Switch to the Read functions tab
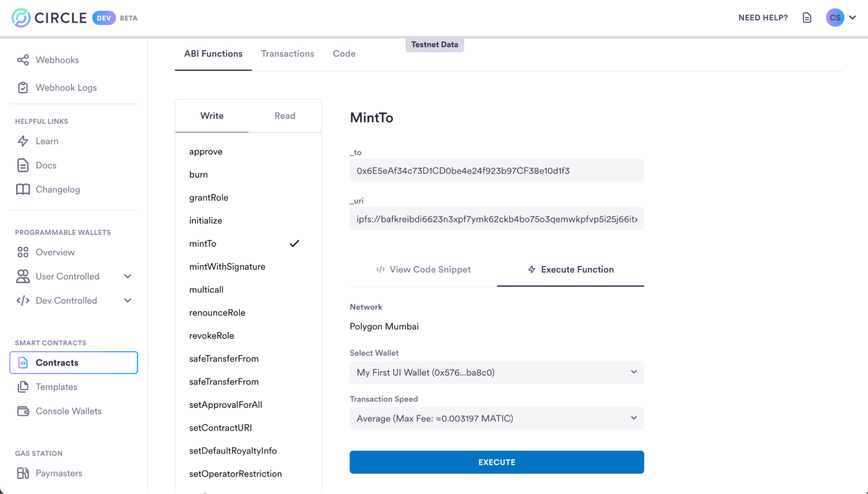Image resolution: width=868 pixels, height=494 pixels. pos(285,116)
